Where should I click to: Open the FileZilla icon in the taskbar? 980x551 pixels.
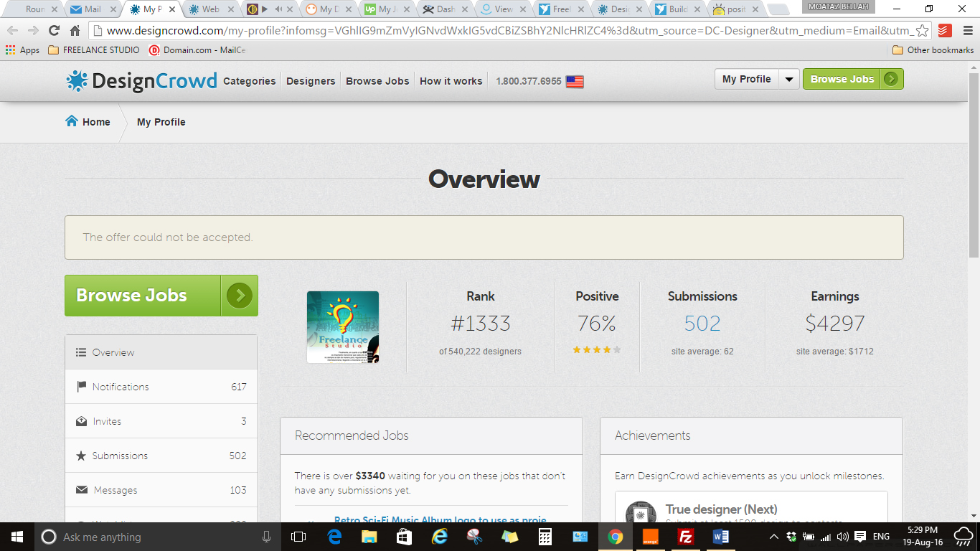tap(686, 537)
